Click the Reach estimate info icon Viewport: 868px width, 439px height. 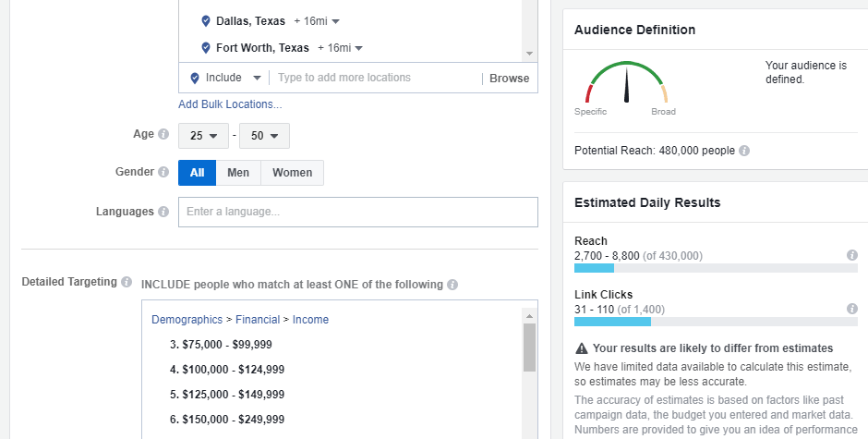coord(852,255)
